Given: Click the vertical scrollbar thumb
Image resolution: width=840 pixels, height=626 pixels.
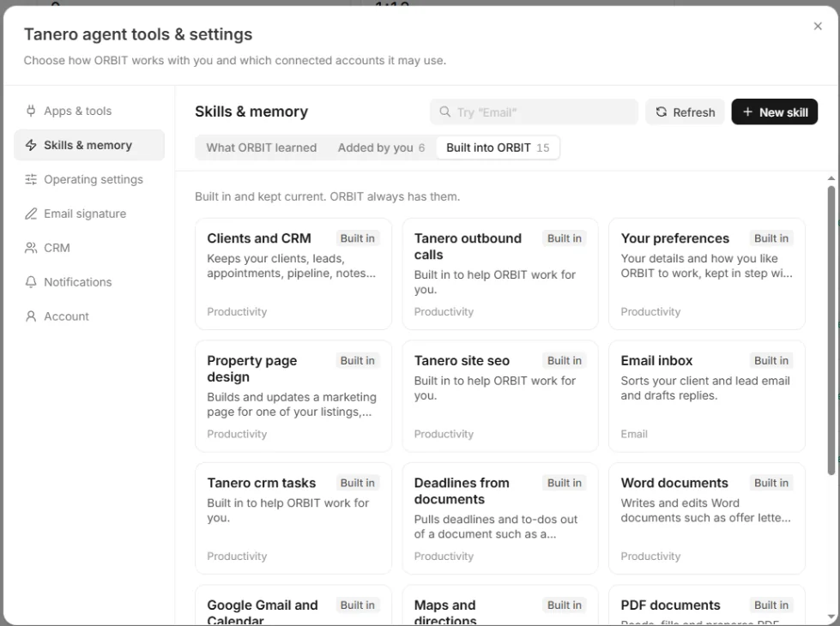Looking at the screenshot, I should 831,330.
